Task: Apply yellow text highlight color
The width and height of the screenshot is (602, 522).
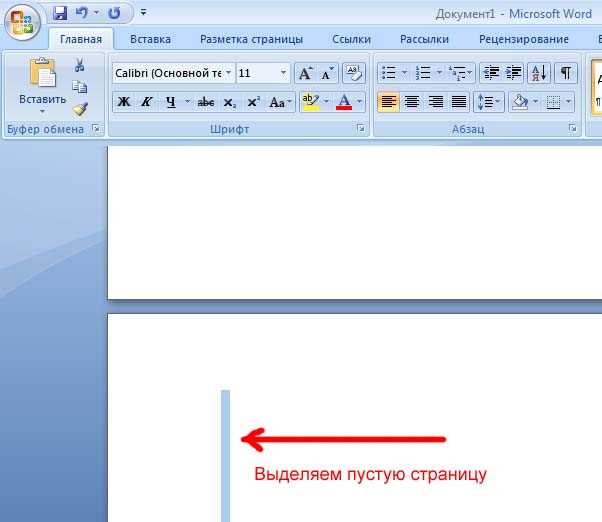Action: 311,102
